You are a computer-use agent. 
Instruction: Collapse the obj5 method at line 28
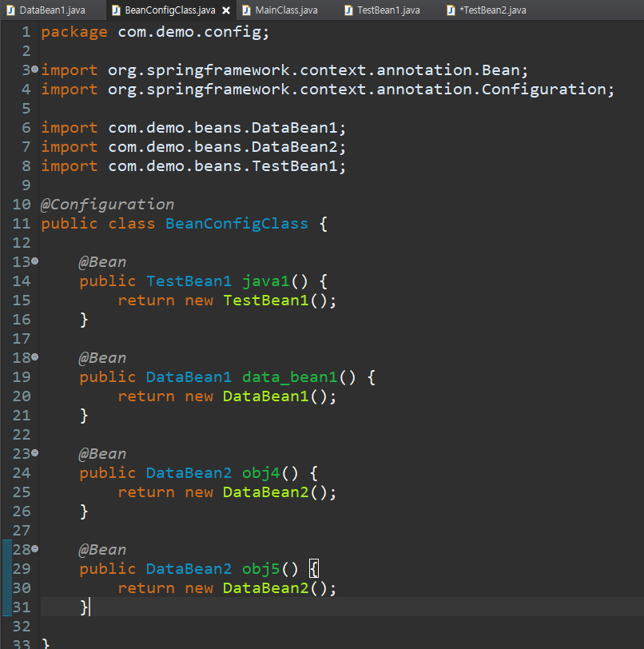(35, 549)
